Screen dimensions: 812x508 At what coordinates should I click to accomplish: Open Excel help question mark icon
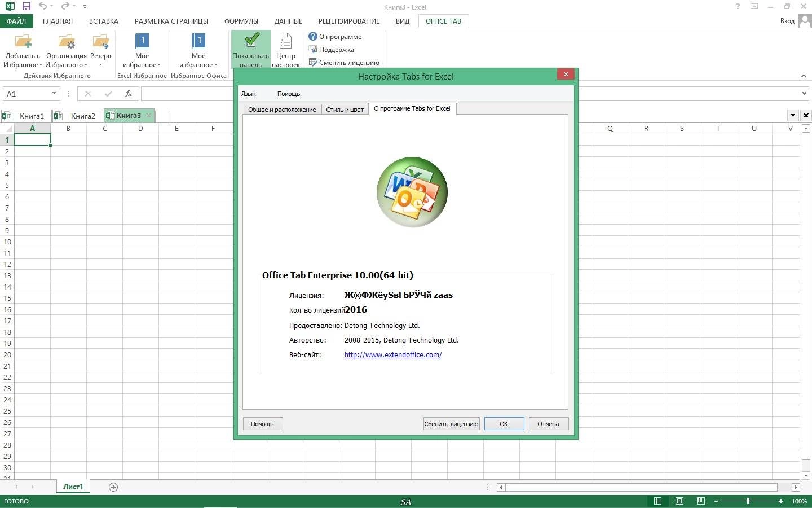pyautogui.click(x=738, y=6)
